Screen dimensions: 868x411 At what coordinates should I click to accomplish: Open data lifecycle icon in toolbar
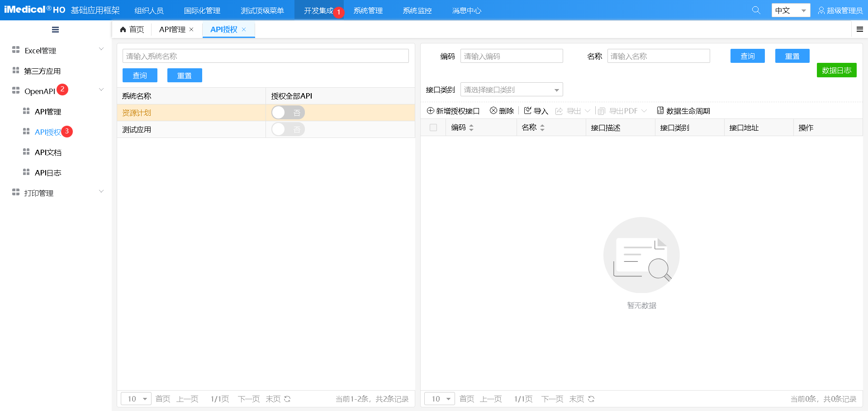(x=660, y=111)
